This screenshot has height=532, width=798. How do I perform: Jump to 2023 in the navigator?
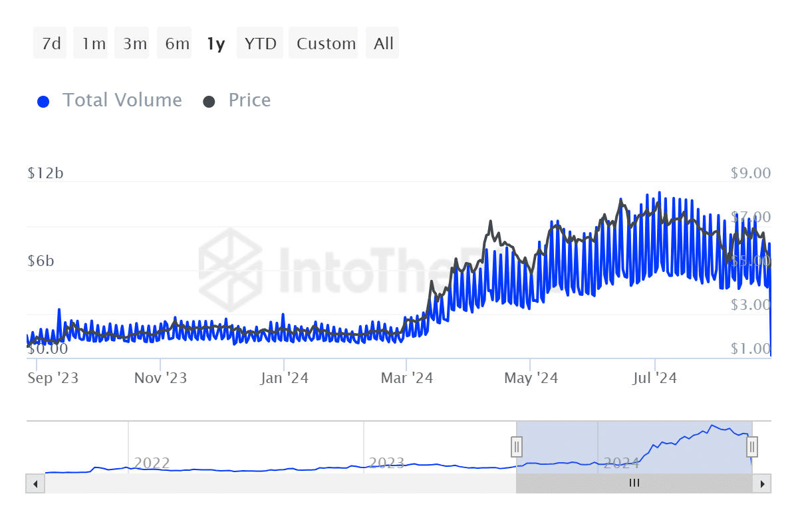(x=386, y=463)
